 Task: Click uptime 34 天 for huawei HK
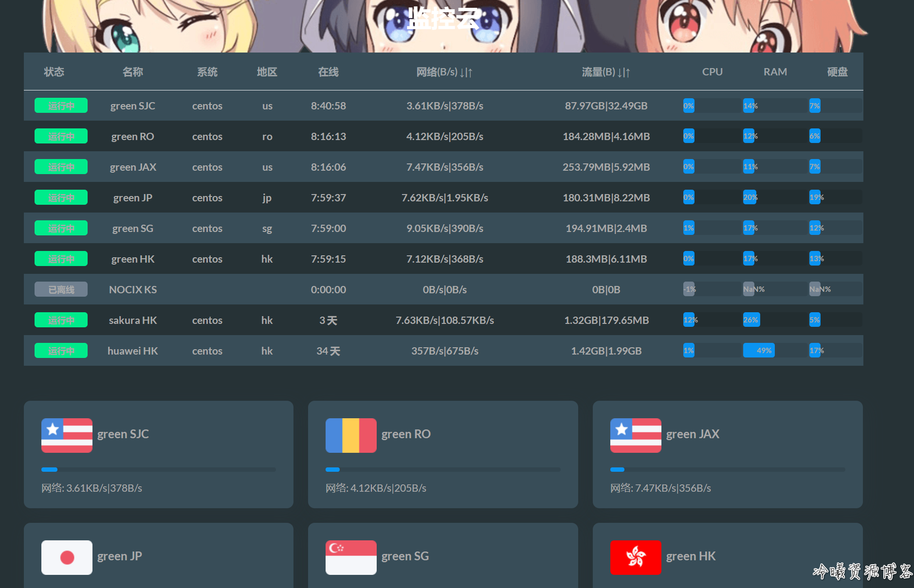coord(329,351)
